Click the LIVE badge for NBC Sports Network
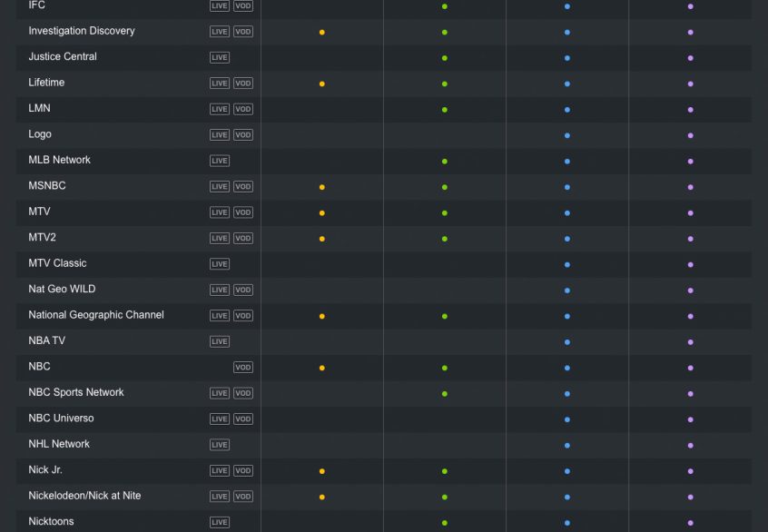This screenshot has width=768, height=532. pos(220,393)
